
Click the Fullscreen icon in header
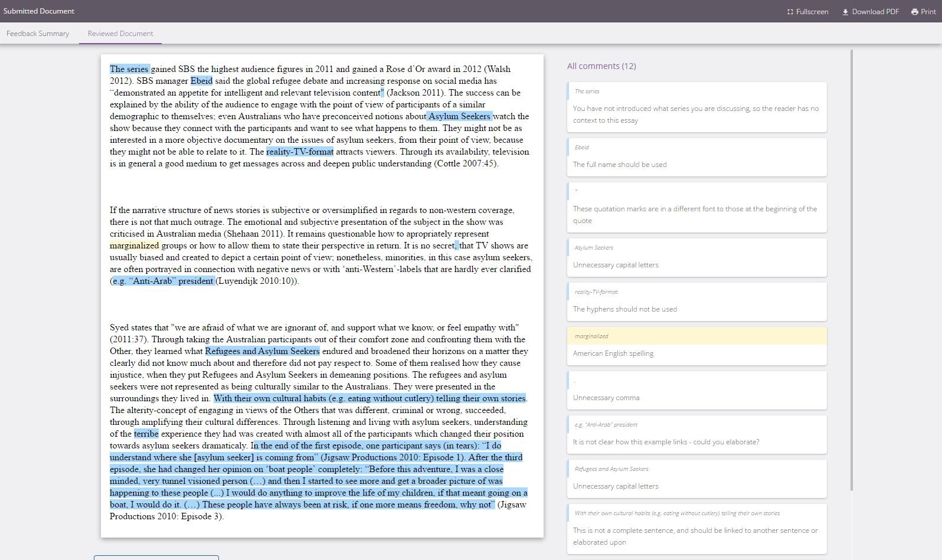click(x=790, y=12)
